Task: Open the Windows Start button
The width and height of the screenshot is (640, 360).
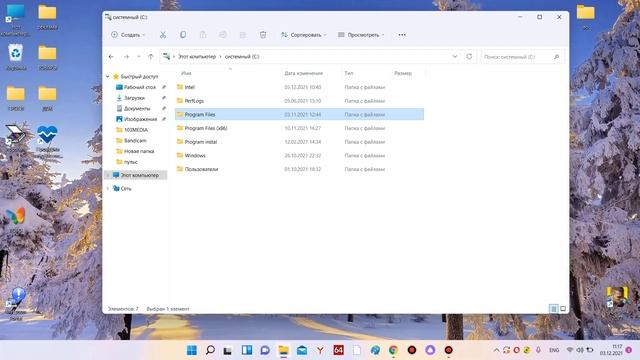Action: [x=192, y=350]
